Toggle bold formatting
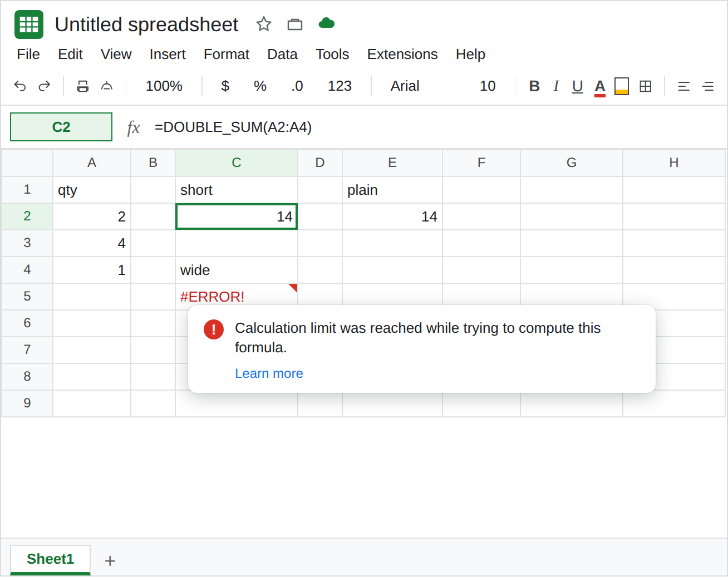728x581 pixels. [x=534, y=86]
